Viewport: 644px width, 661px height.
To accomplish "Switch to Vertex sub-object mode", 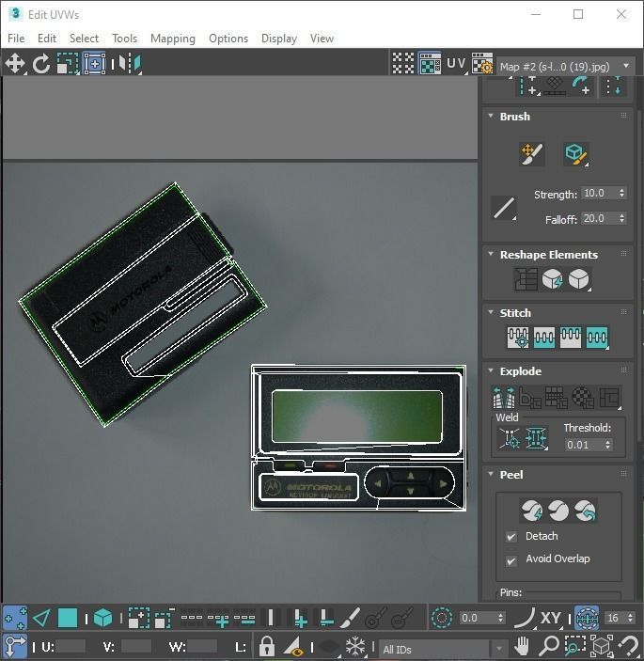I will pyautogui.click(x=15, y=618).
